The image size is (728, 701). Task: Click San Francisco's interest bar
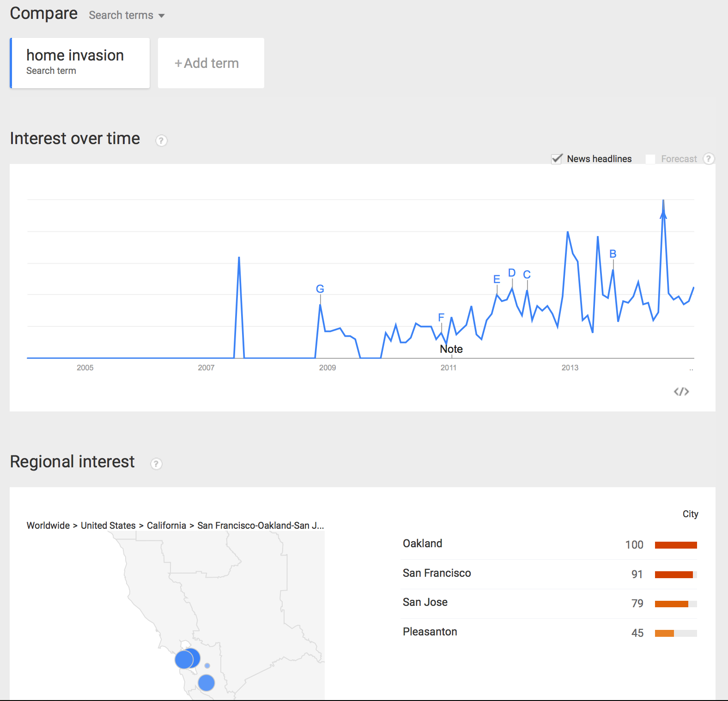pos(676,575)
